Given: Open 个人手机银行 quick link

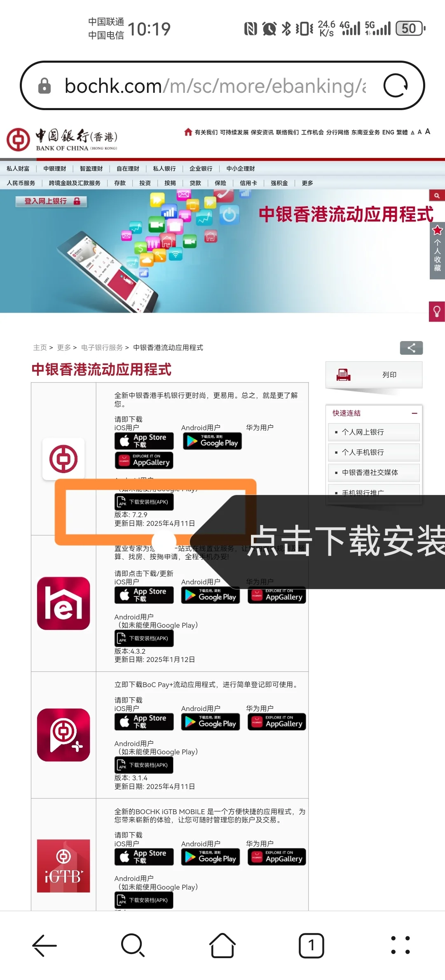Looking at the screenshot, I should pyautogui.click(x=374, y=452).
